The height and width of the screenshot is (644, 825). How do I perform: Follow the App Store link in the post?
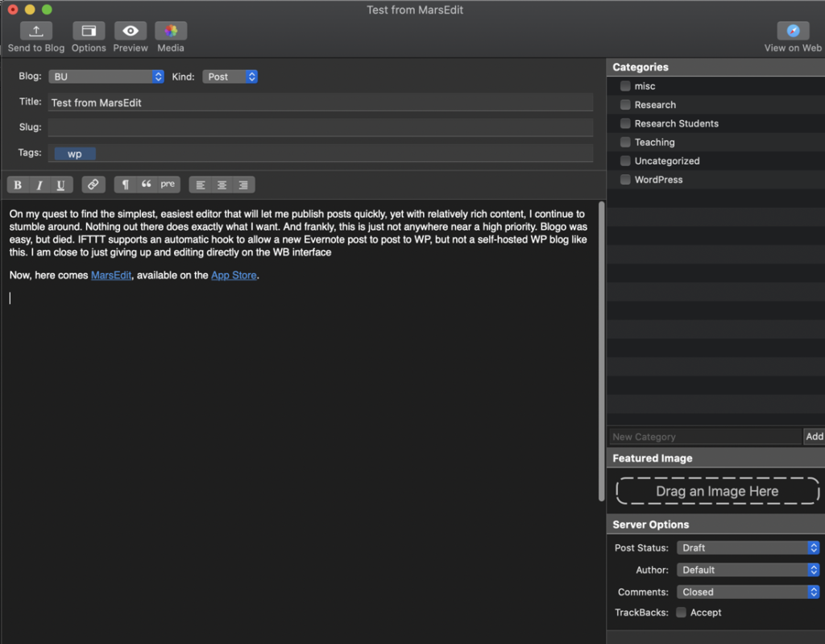tap(234, 276)
